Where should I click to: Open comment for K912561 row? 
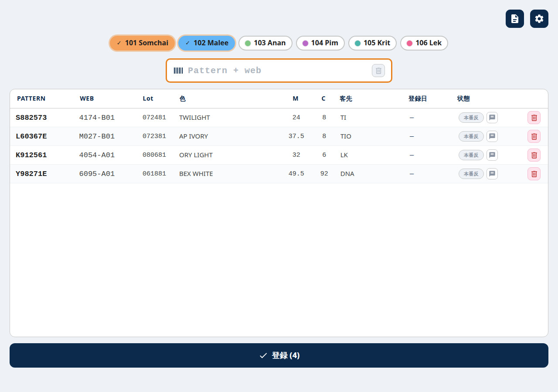492,155
